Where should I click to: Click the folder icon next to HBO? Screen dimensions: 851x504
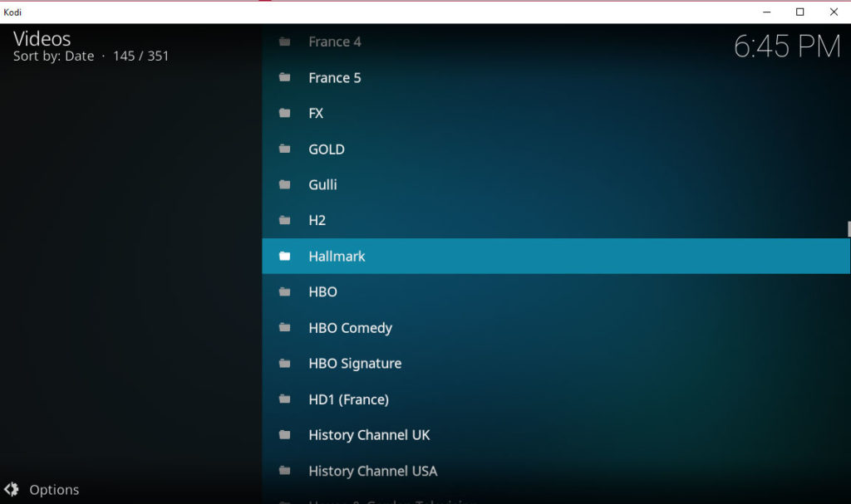click(284, 291)
